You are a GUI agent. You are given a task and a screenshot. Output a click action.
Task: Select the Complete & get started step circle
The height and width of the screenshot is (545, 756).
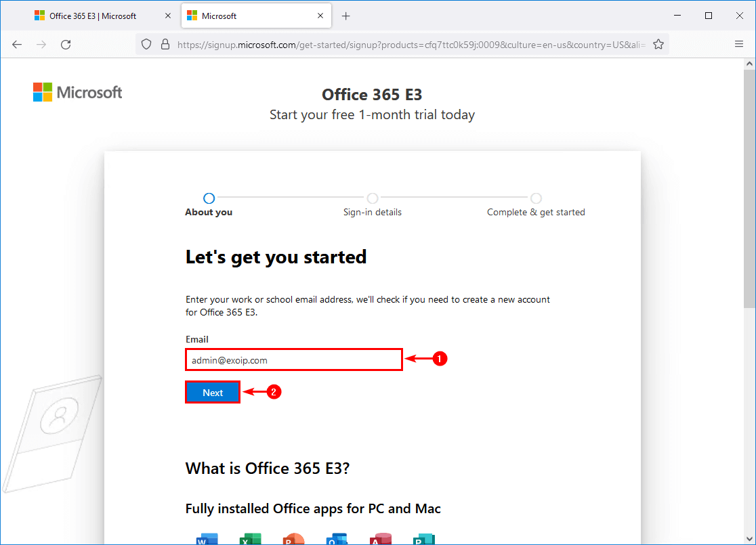[x=536, y=198]
